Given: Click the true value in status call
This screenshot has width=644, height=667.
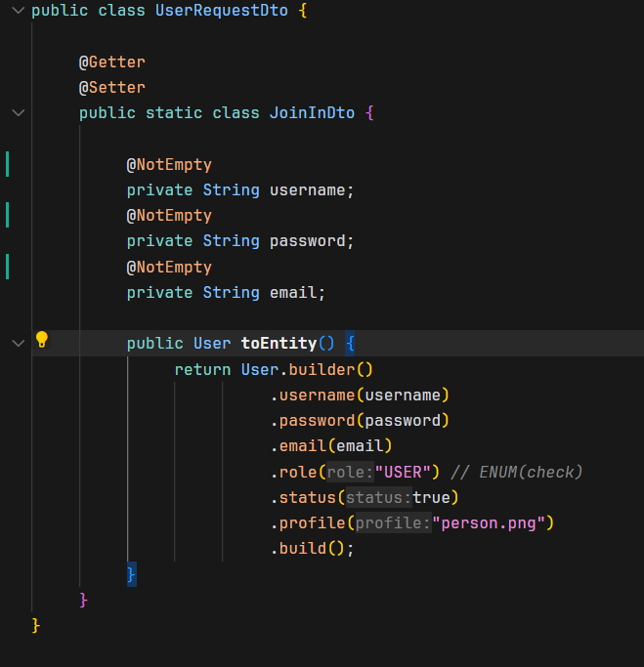Looking at the screenshot, I should [x=431, y=498].
